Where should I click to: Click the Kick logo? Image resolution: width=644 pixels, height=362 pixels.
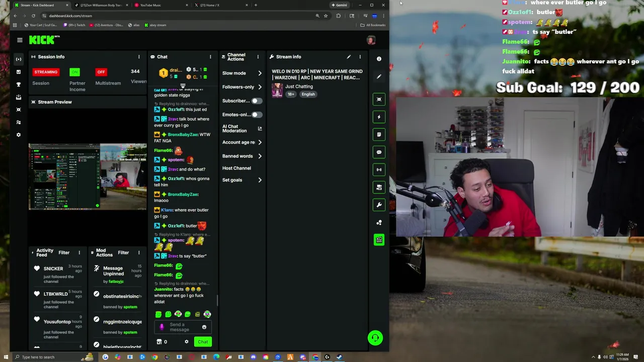pyautogui.click(x=44, y=40)
